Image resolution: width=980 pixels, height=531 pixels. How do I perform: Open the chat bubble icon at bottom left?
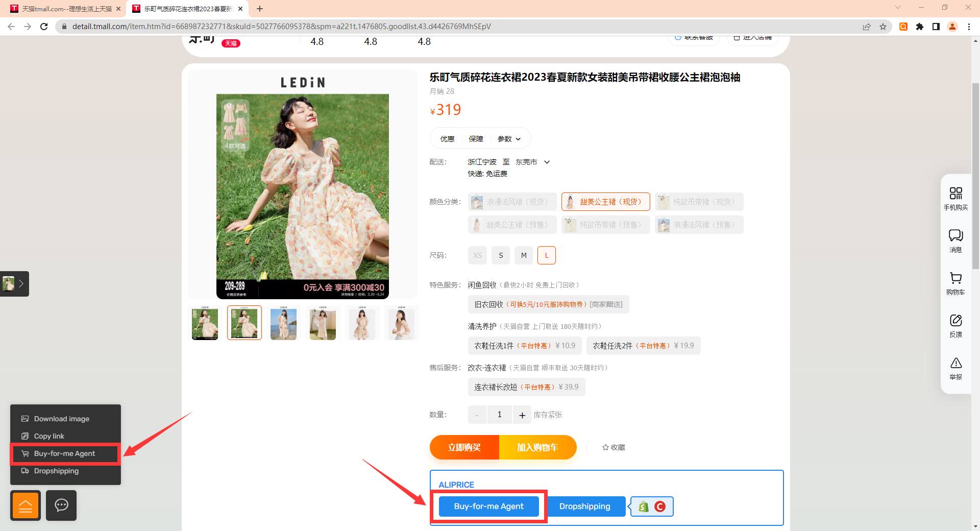tap(61, 505)
